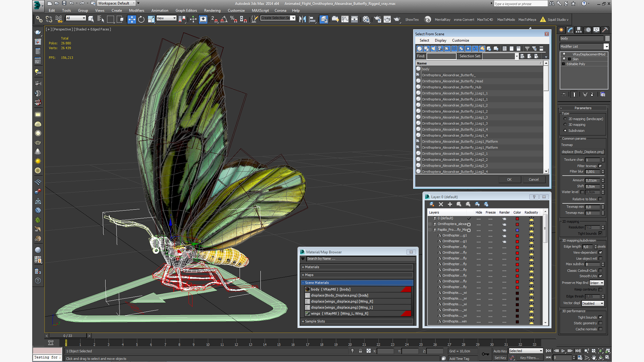Click the Mirror tool icon
This screenshot has height=362, width=644.
[x=303, y=19]
